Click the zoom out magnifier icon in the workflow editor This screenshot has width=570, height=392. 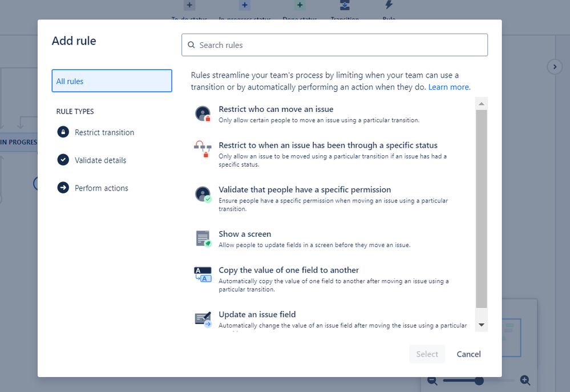[x=432, y=381]
